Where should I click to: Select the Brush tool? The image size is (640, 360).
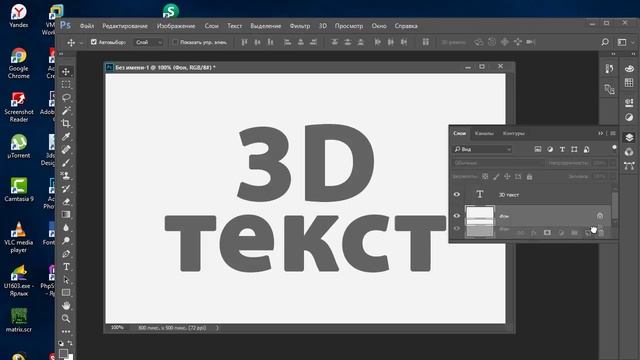click(x=66, y=162)
